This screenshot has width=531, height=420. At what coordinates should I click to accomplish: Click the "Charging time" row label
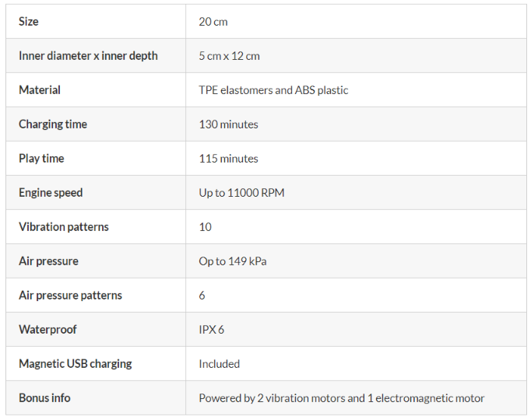tap(53, 124)
